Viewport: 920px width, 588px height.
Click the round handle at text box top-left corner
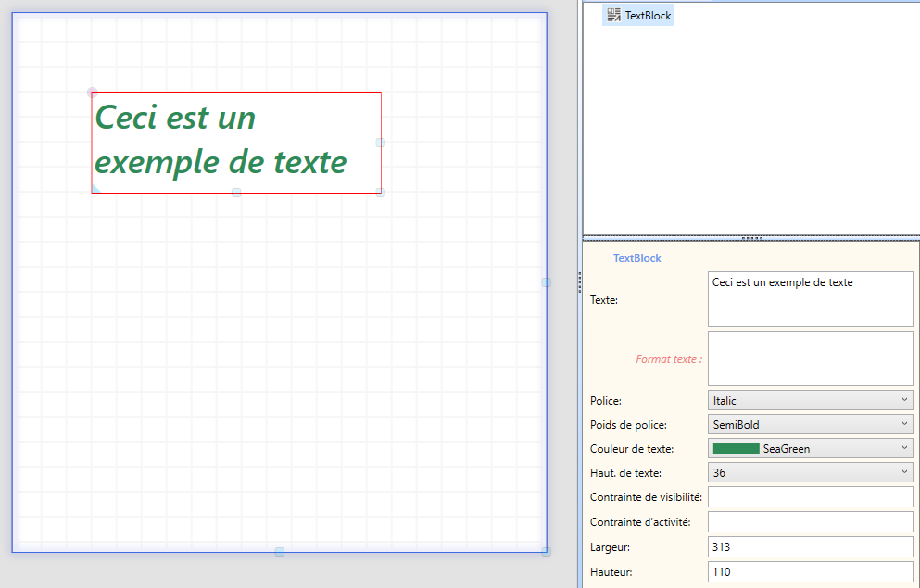click(92, 93)
